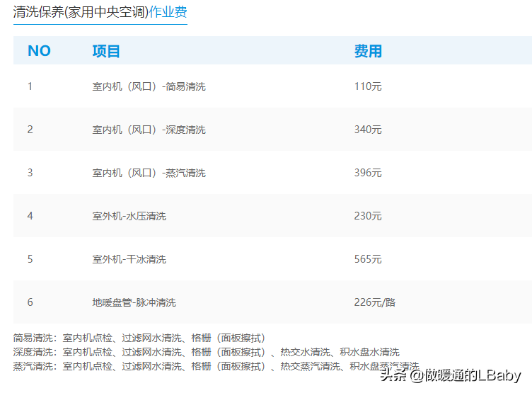Select row number 6 cell

coord(30,302)
